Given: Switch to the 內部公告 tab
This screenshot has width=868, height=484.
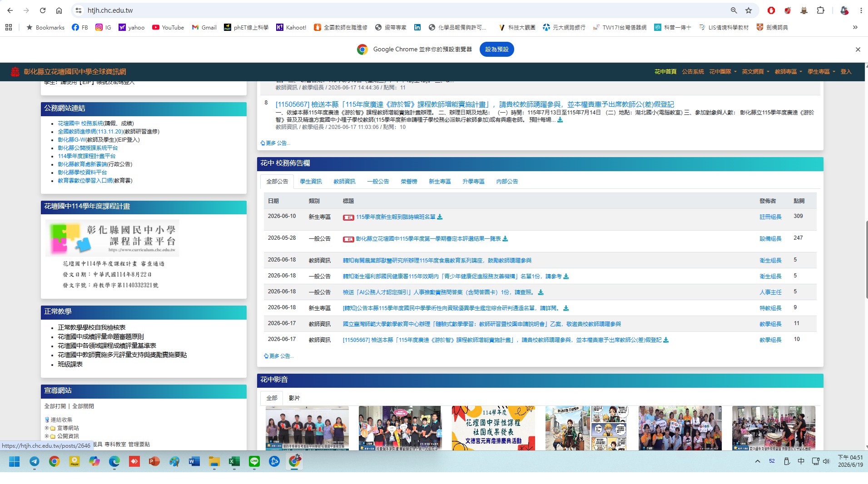Looking at the screenshot, I should pos(507,182).
